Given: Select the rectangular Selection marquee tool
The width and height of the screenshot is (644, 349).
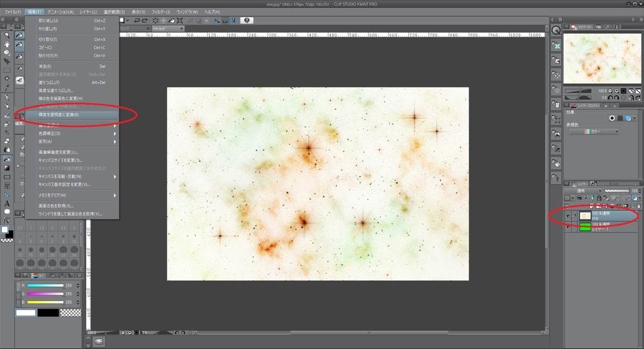Looking at the screenshot, I should (7, 70).
